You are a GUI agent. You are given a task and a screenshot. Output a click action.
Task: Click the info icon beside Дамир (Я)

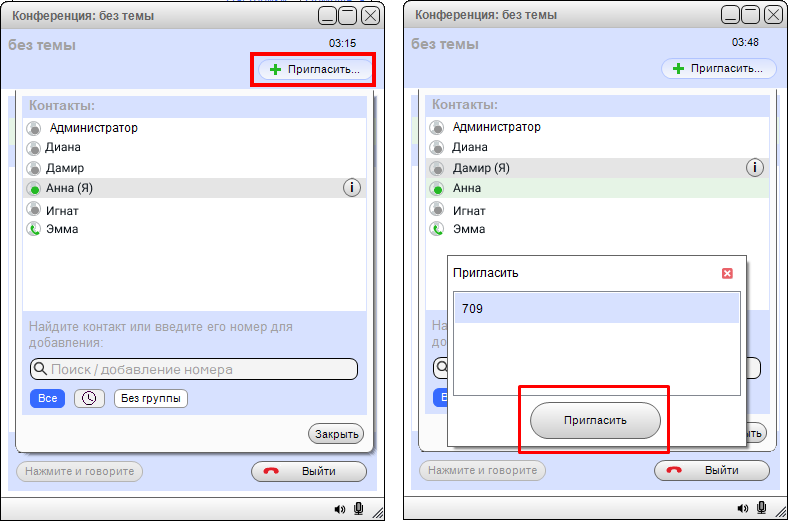tap(755, 168)
